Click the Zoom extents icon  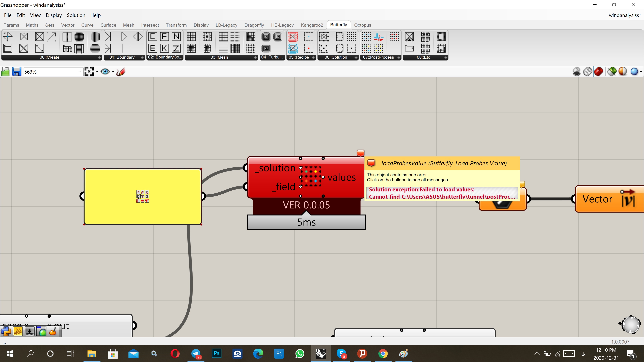click(89, 72)
